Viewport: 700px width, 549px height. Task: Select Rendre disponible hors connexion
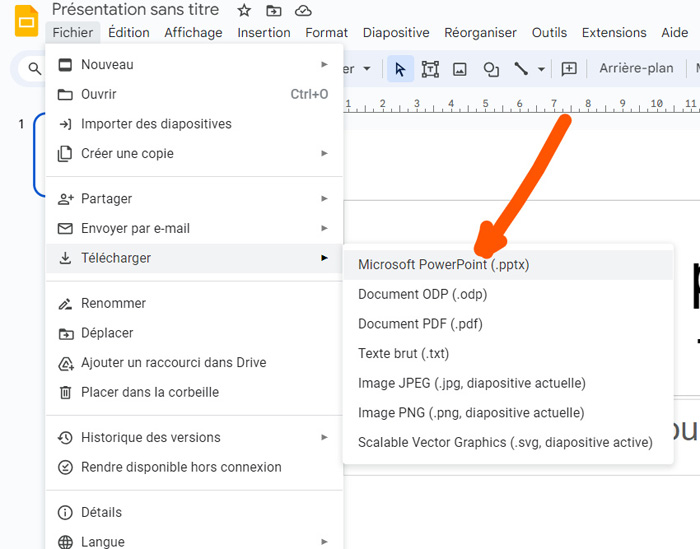click(x=194, y=467)
